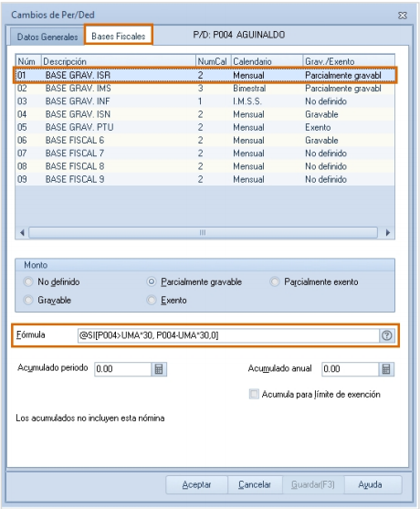Viewport: 420px width, 509px height.
Task: Click Exento cell in BASE GRAV. PTU row
Action: tap(318, 127)
